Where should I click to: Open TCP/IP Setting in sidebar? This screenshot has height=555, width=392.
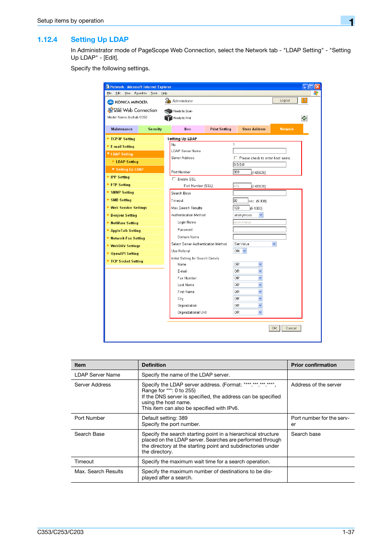[135, 139]
